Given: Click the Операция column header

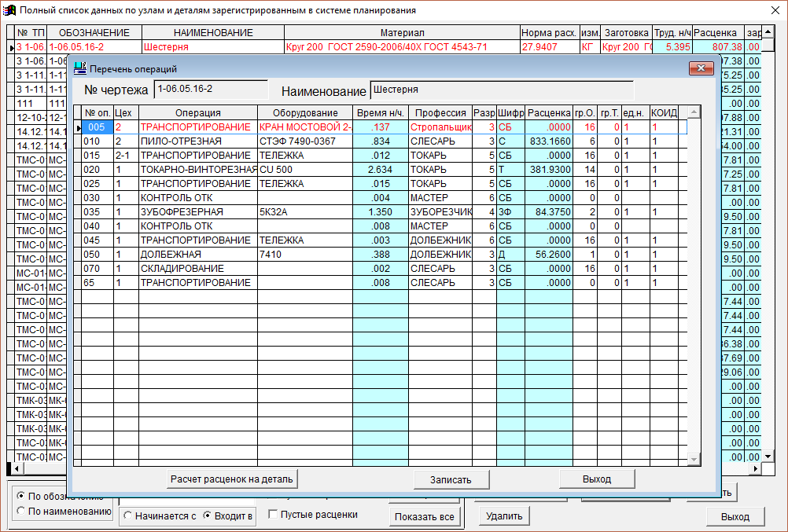Looking at the screenshot, I should (197, 112).
